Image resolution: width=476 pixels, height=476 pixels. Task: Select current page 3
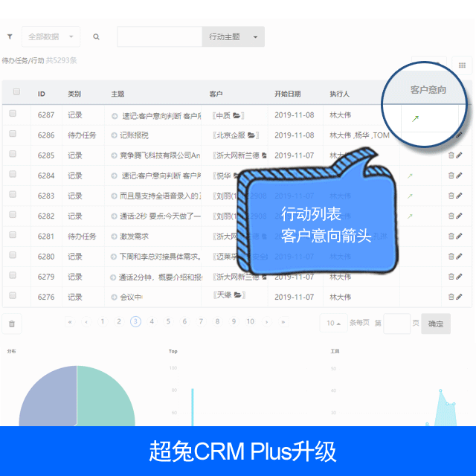tap(135, 321)
